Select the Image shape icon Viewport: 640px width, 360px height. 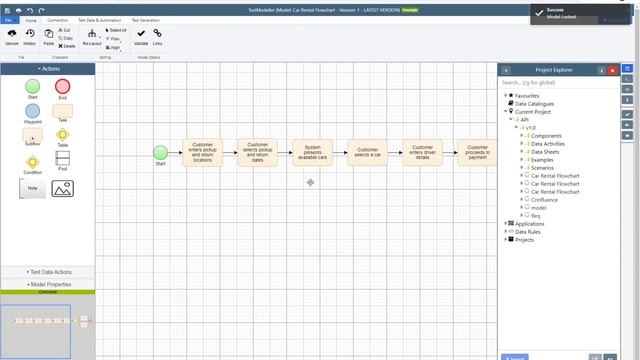pos(62,189)
